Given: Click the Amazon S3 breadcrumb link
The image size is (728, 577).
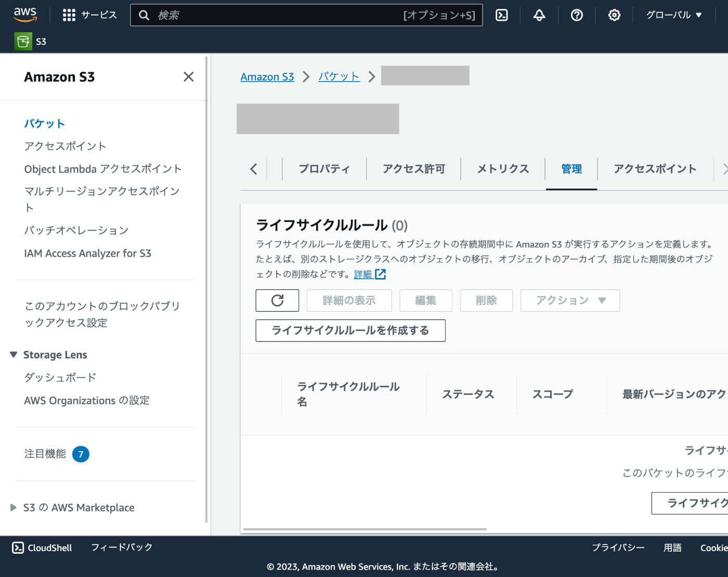Looking at the screenshot, I should (267, 77).
